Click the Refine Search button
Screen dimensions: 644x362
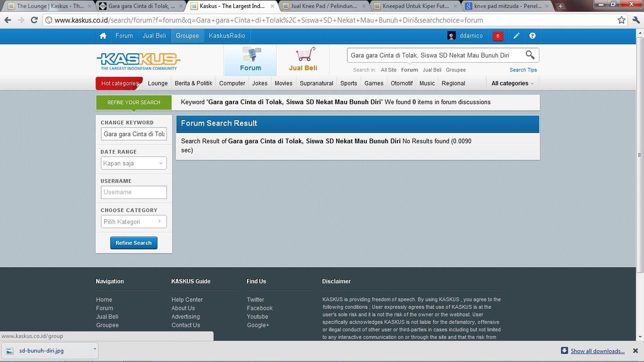tap(133, 243)
